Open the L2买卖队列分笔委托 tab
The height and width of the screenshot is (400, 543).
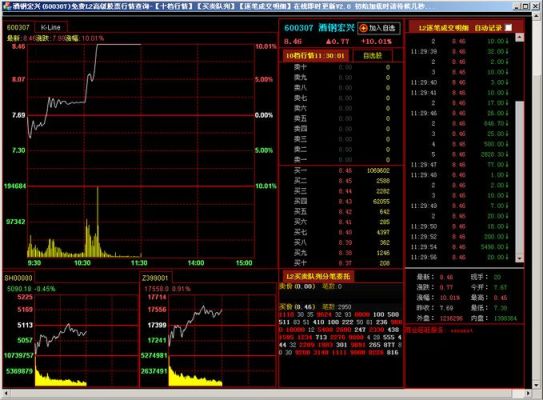317,276
